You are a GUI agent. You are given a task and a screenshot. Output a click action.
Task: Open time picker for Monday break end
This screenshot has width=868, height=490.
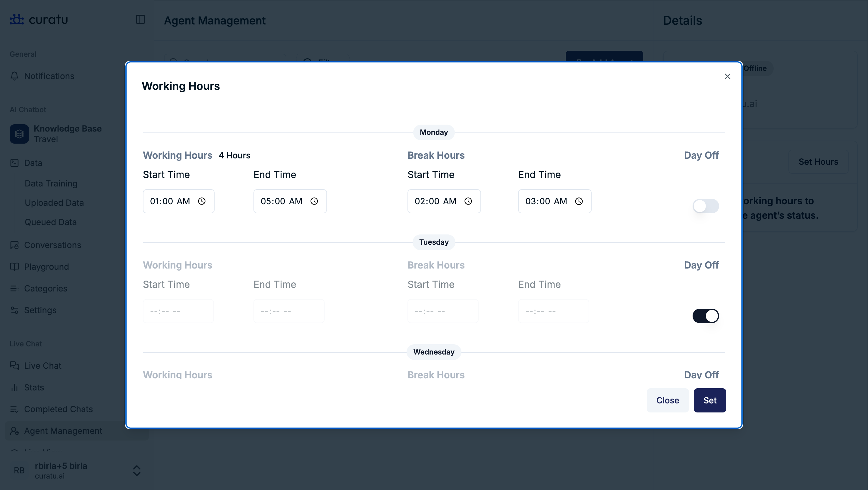[579, 201]
